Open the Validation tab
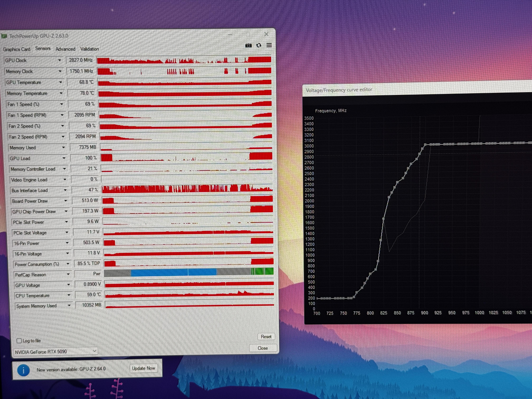 (89, 49)
